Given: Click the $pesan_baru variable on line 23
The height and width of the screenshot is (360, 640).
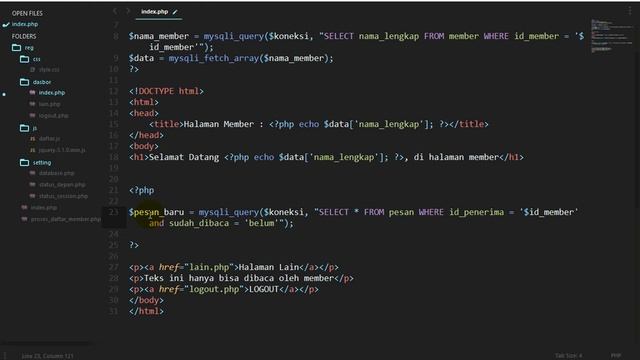Looking at the screenshot, I should pos(156,212).
